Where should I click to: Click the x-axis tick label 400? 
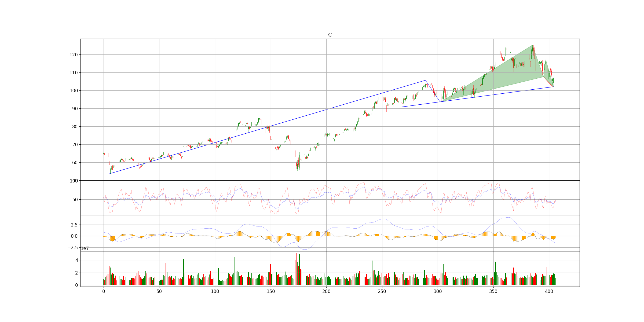coord(549,291)
